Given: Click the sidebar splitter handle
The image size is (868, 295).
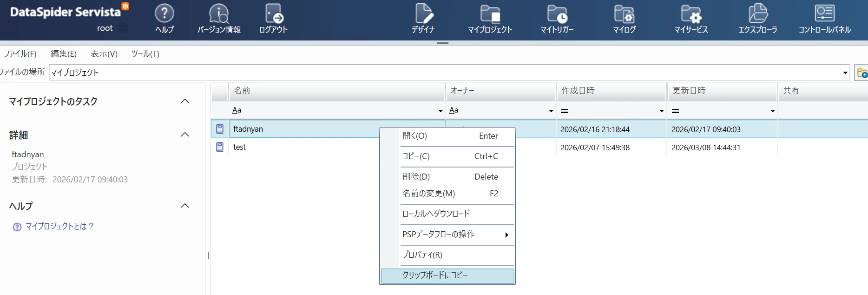Looking at the screenshot, I should point(208,255).
